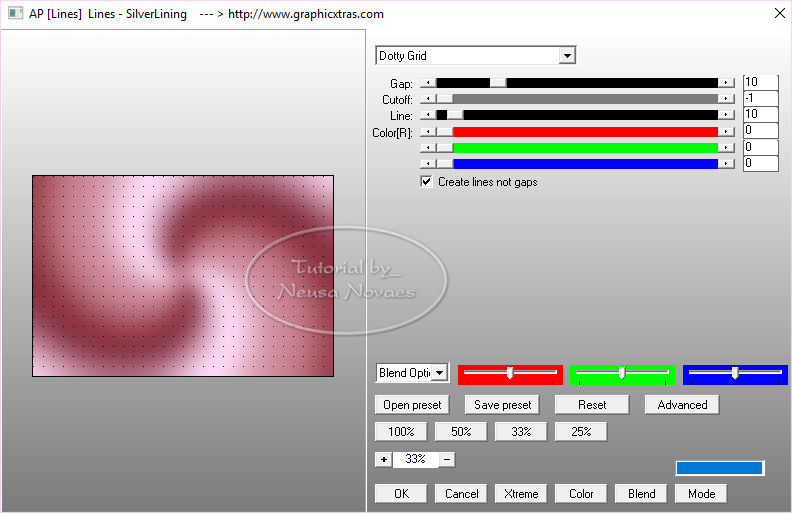The width and height of the screenshot is (792, 513).
Task: Click the Advanced button
Action: (682, 405)
